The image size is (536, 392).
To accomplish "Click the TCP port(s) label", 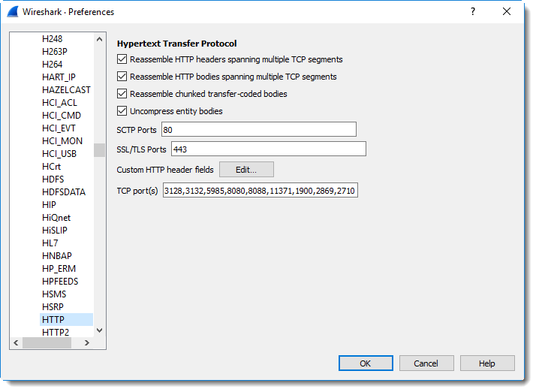I will pyautogui.click(x=137, y=191).
